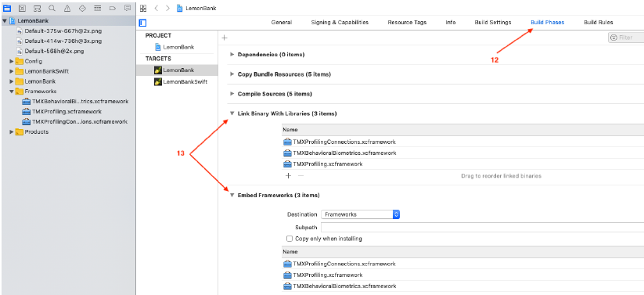Open the Report navigator
Screen dimensions: 644x295
tap(128, 8)
